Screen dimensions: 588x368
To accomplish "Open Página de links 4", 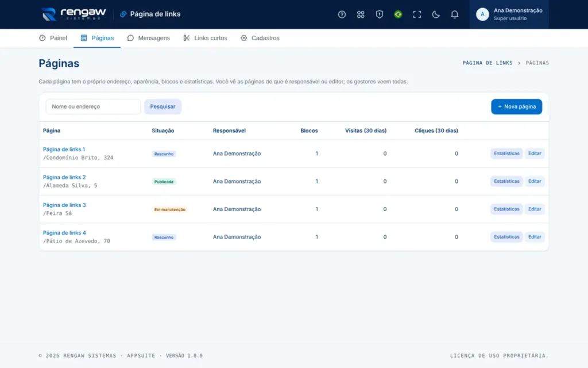I will pyautogui.click(x=64, y=233).
